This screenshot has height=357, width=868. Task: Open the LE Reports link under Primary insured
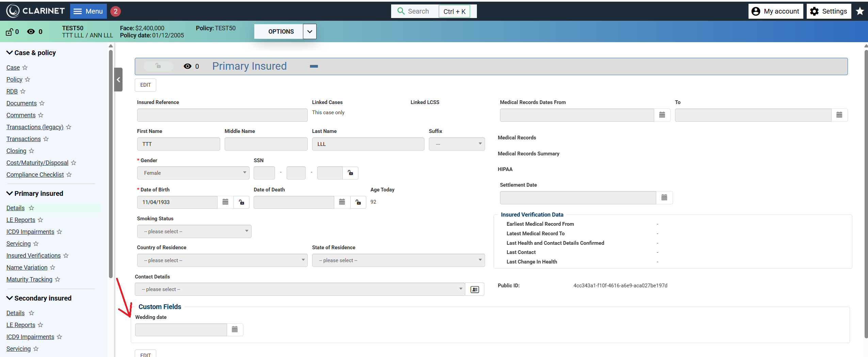click(x=21, y=220)
